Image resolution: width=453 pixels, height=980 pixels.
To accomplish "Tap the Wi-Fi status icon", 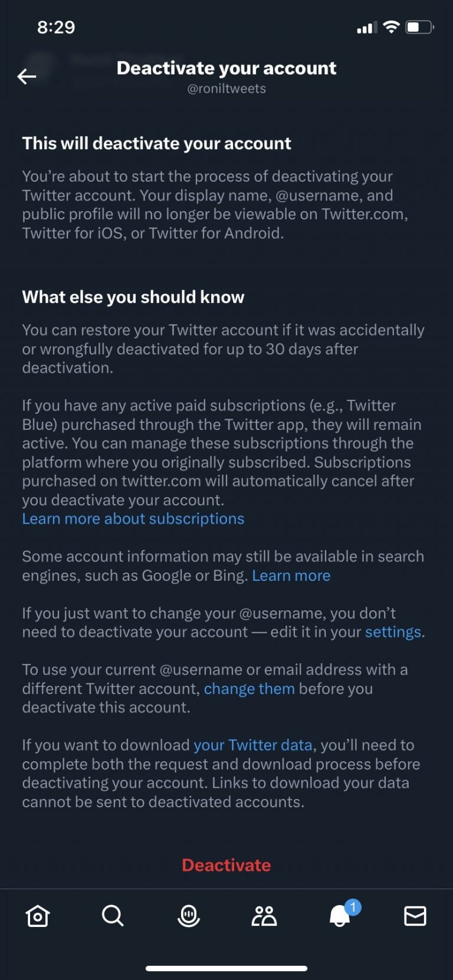I will (x=390, y=27).
